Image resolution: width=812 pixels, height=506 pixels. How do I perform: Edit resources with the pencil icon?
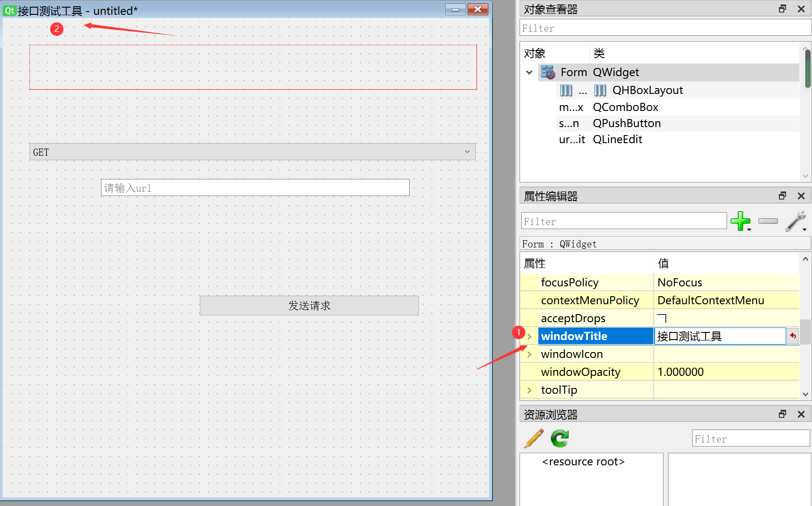click(x=534, y=438)
